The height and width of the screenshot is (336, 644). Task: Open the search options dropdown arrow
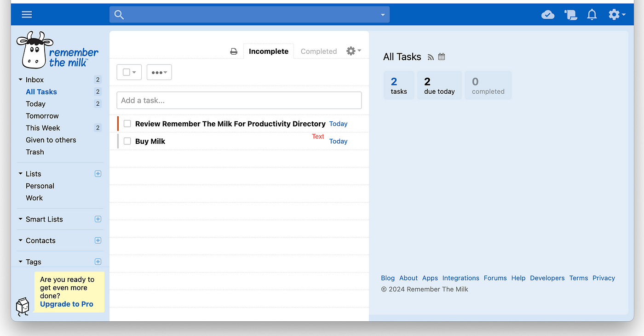click(x=382, y=15)
